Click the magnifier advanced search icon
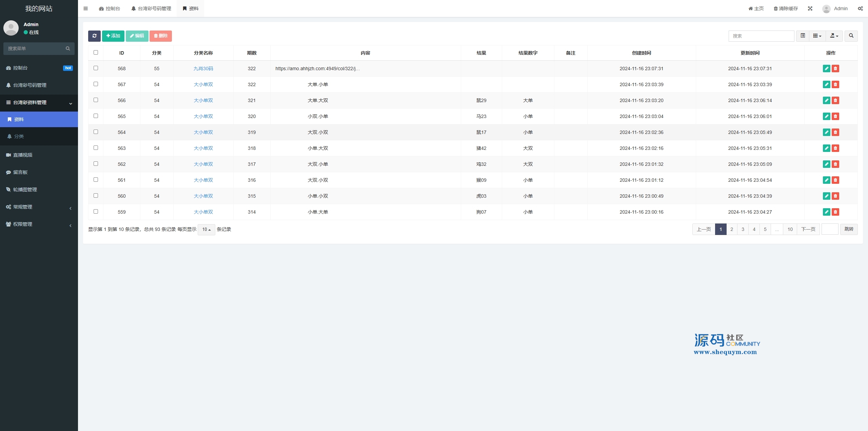 (x=851, y=36)
